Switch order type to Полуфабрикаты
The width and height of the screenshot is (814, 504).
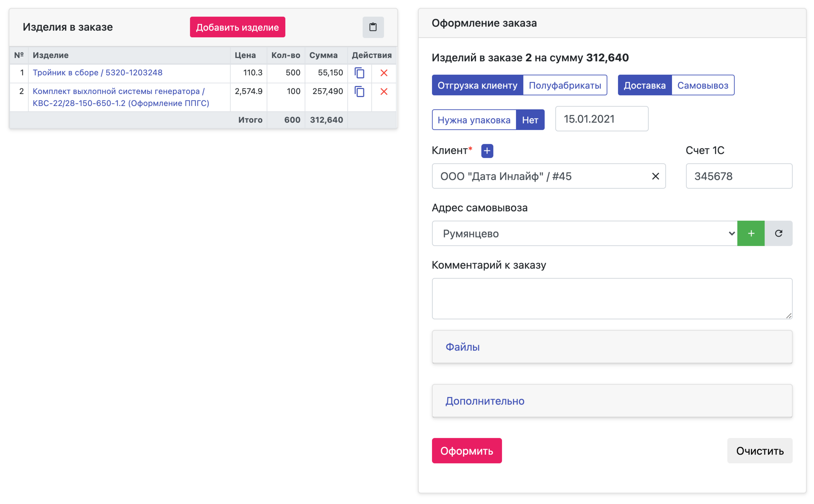click(565, 85)
